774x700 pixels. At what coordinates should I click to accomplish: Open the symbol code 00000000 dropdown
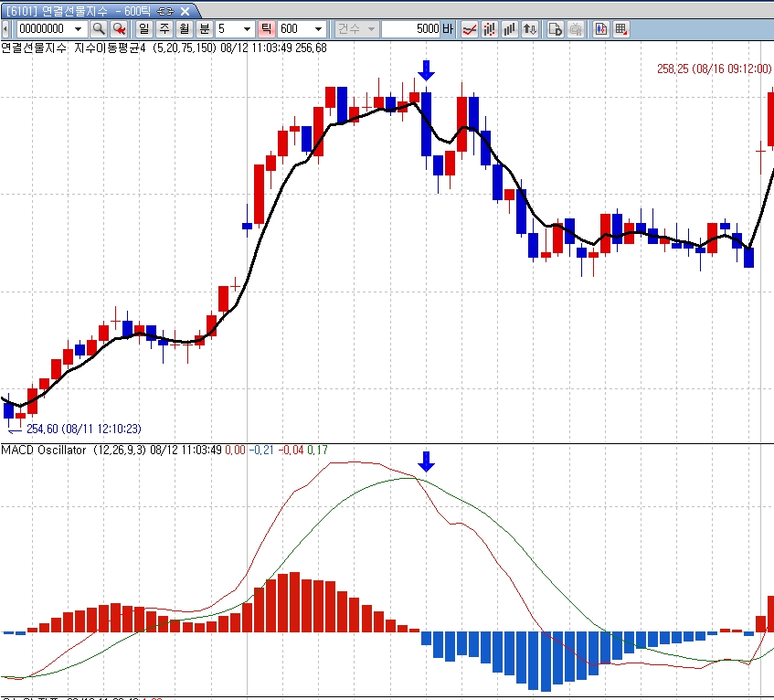(x=78, y=29)
